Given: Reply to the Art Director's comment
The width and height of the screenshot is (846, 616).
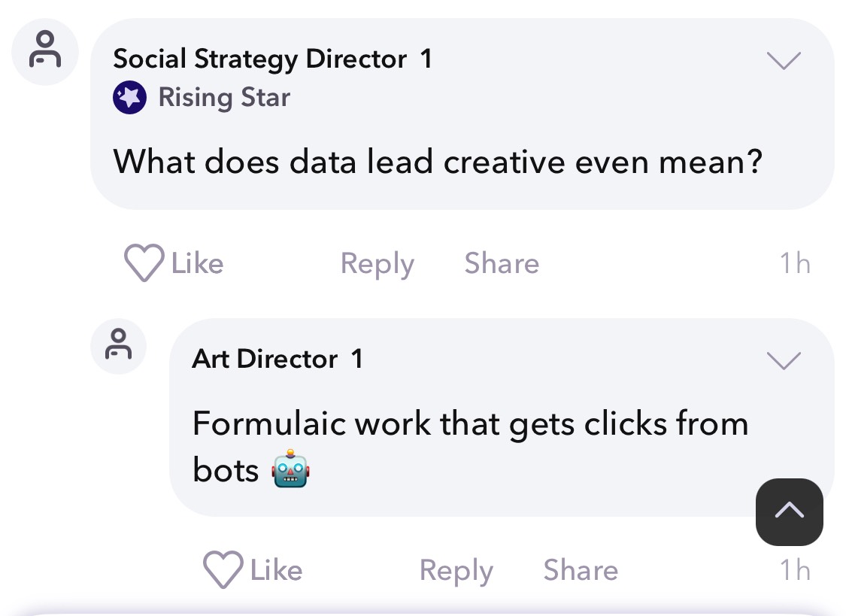Looking at the screenshot, I should 456,570.
